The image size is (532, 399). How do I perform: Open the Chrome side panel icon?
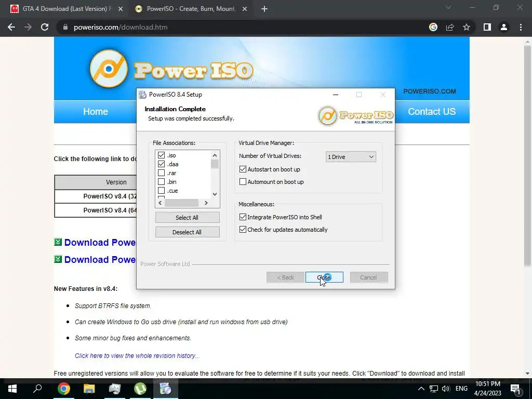(487, 27)
